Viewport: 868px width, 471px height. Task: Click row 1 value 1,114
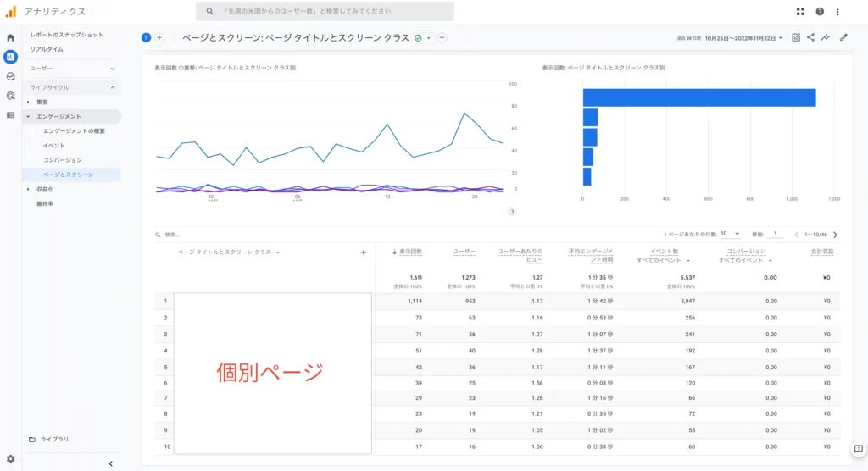click(415, 302)
